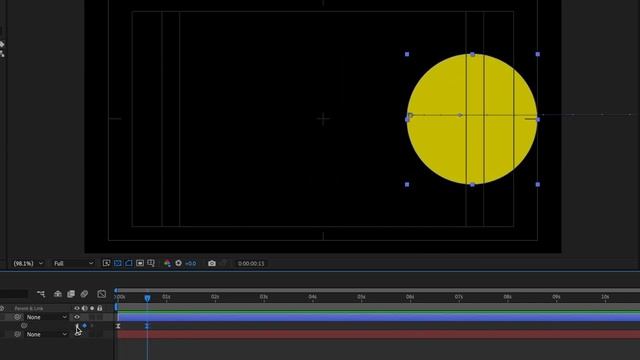Select the first keyframe at timeline start
The height and width of the screenshot is (360, 640).
pyautogui.click(x=118, y=326)
